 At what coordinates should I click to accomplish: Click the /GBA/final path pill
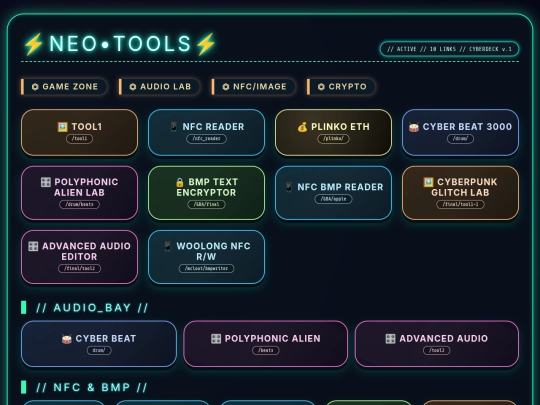[x=207, y=204]
